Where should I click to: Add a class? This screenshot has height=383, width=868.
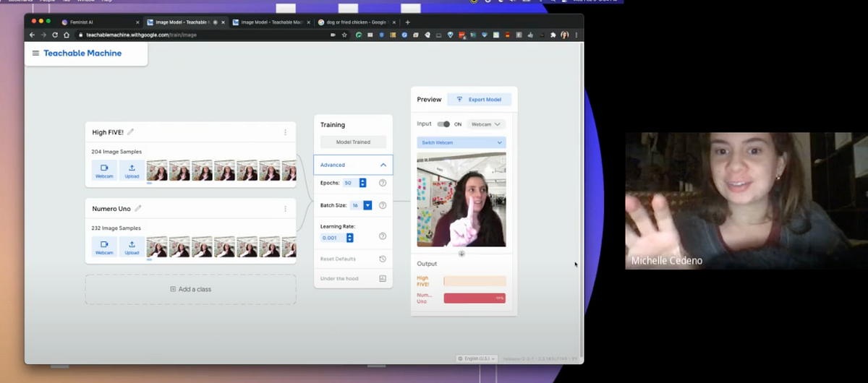pyautogui.click(x=190, y=289)
